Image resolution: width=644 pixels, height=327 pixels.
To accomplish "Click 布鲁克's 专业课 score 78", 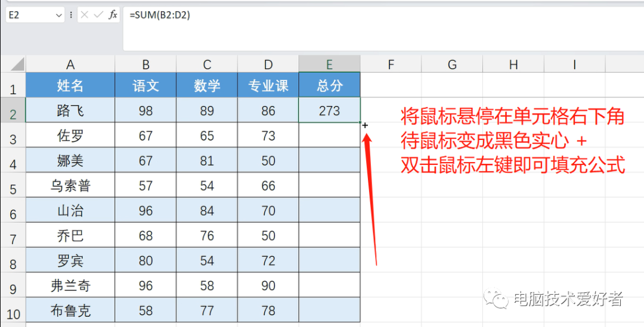I will (268, 310).
